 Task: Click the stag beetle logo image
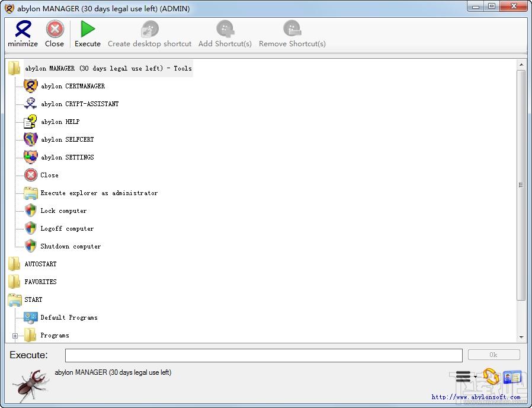[31, 385]
